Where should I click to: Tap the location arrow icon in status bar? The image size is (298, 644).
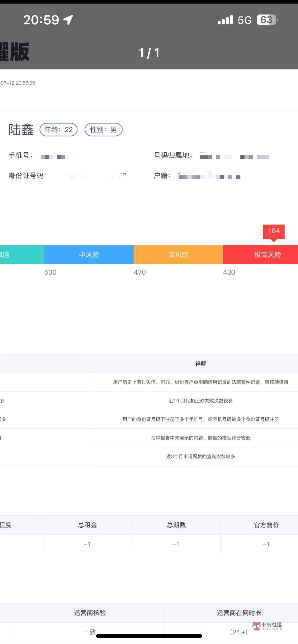click(68, 20)
